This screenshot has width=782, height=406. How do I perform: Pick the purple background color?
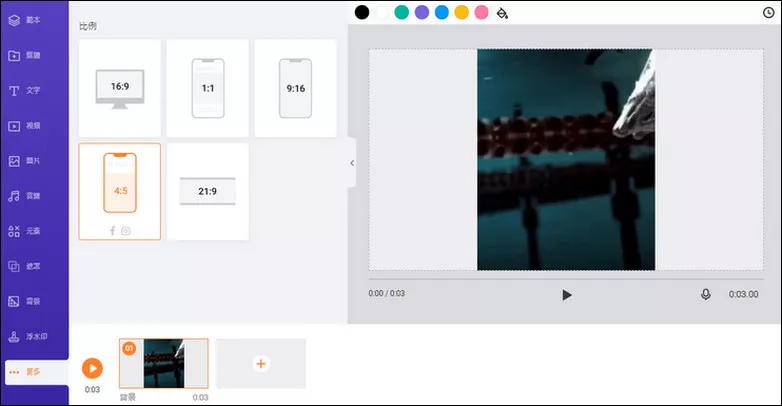(x=422, y=12)
